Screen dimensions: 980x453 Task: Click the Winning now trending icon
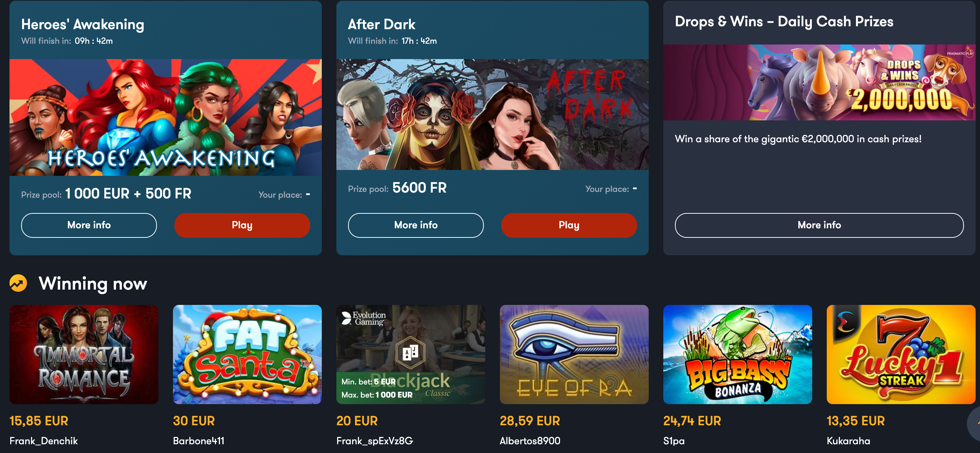[x=18, y=283]
